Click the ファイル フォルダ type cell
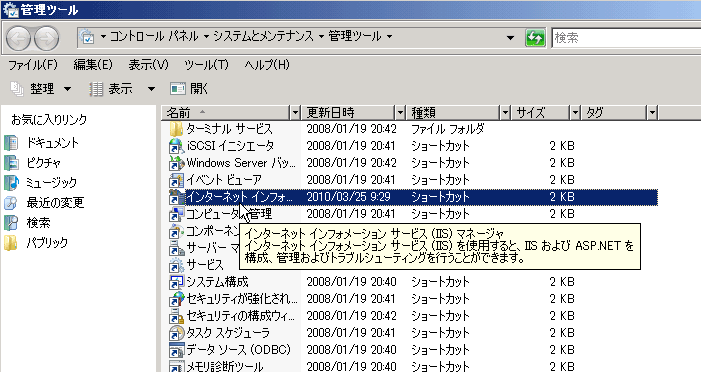The image size is (701, 372). click(448, 129)
